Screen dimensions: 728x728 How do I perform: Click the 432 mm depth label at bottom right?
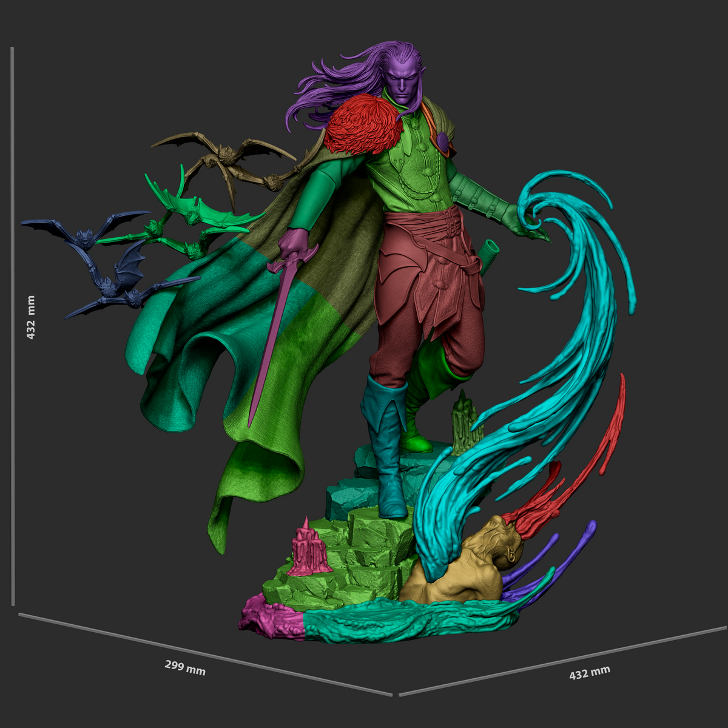point(590,672)
